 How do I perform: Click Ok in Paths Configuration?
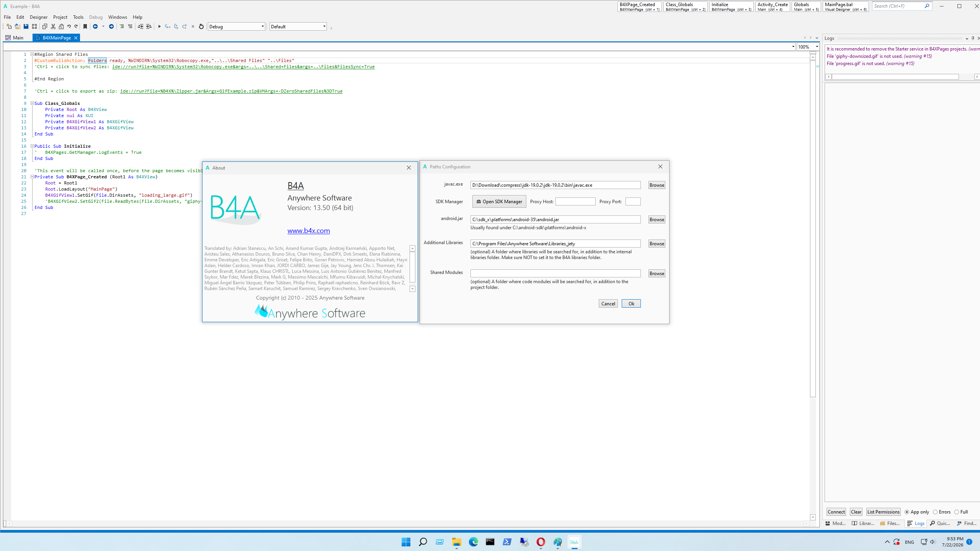coord(631,303)
